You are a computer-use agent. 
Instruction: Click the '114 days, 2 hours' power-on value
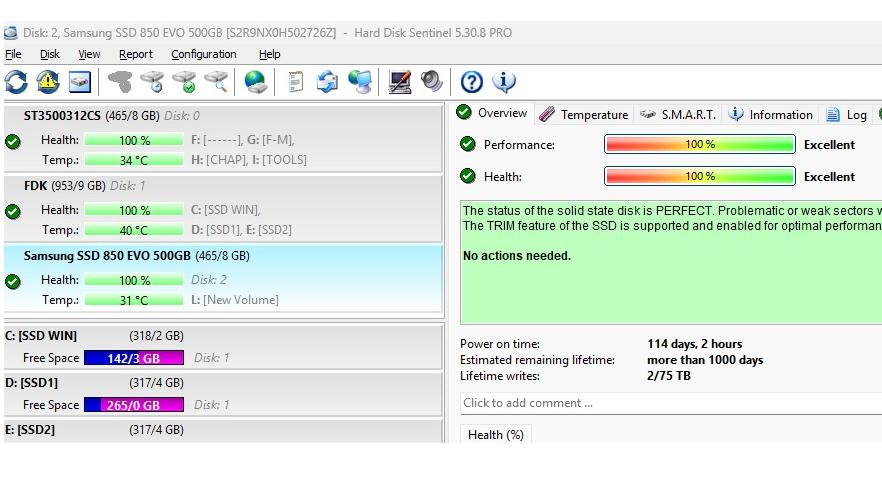695,344
